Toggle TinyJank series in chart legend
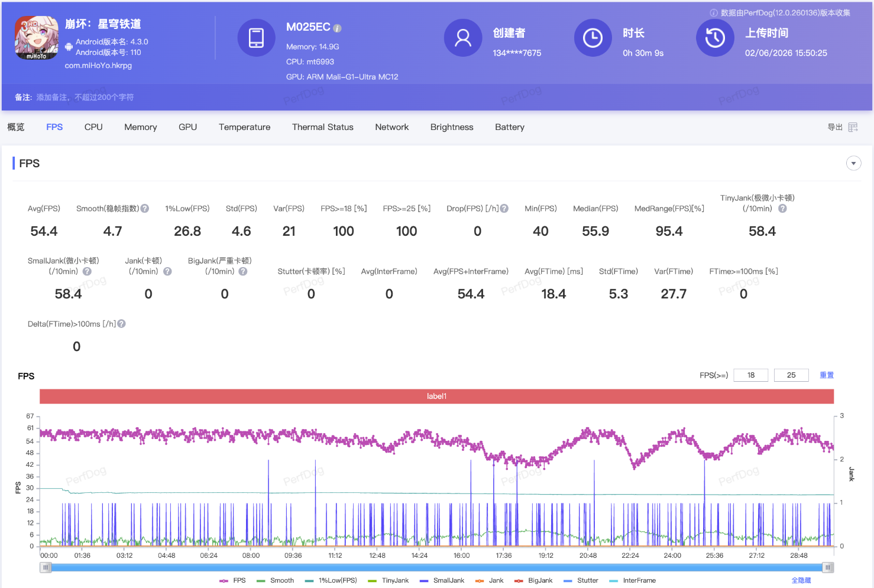 click(389, 580)
